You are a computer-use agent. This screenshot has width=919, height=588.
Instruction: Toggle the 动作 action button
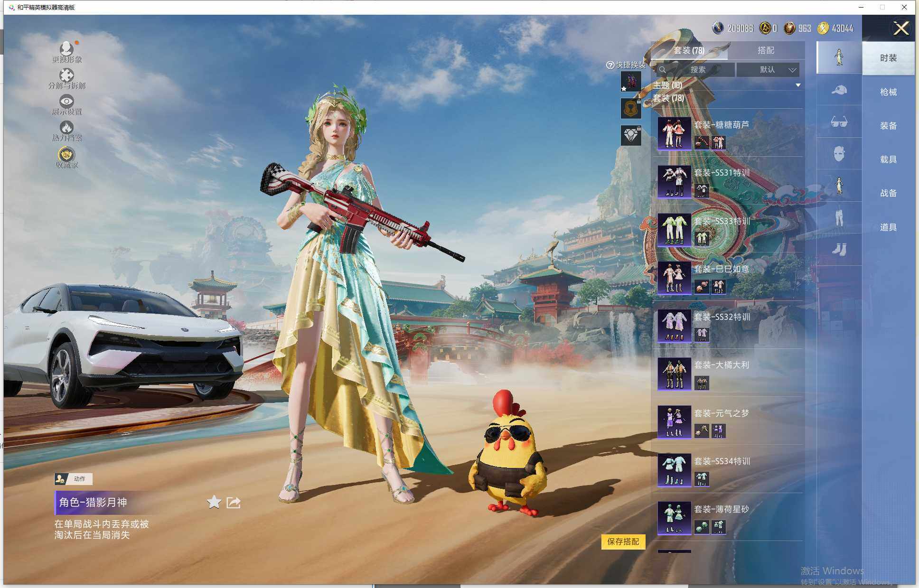pos(74,479)
